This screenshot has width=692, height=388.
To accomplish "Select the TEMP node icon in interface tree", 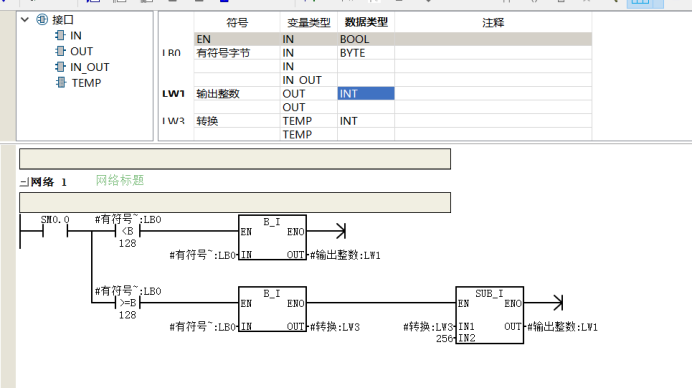I will point(61,83).
